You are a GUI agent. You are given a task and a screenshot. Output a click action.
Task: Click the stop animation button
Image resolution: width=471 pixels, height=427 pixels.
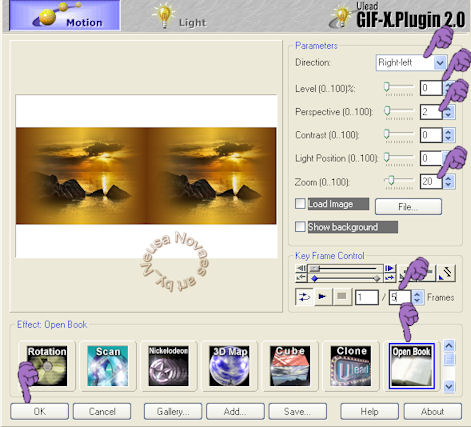342,296
